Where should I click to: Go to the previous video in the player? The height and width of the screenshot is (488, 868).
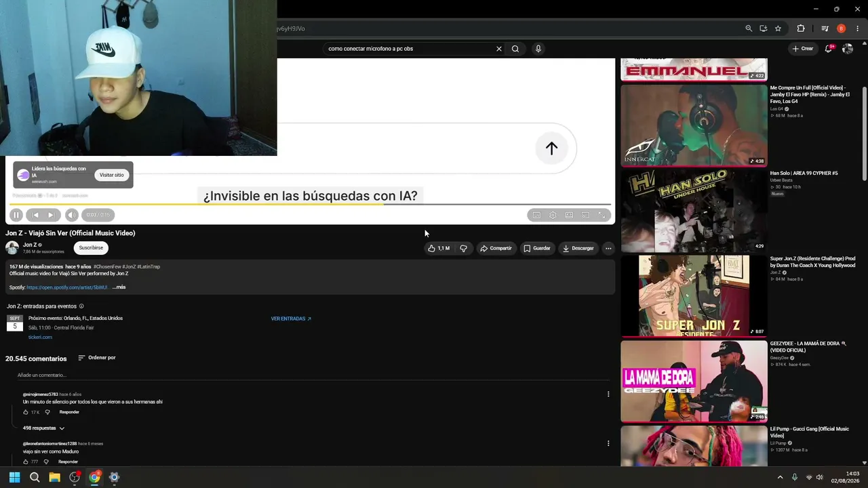pyautogui.click(x=35, y=215)
